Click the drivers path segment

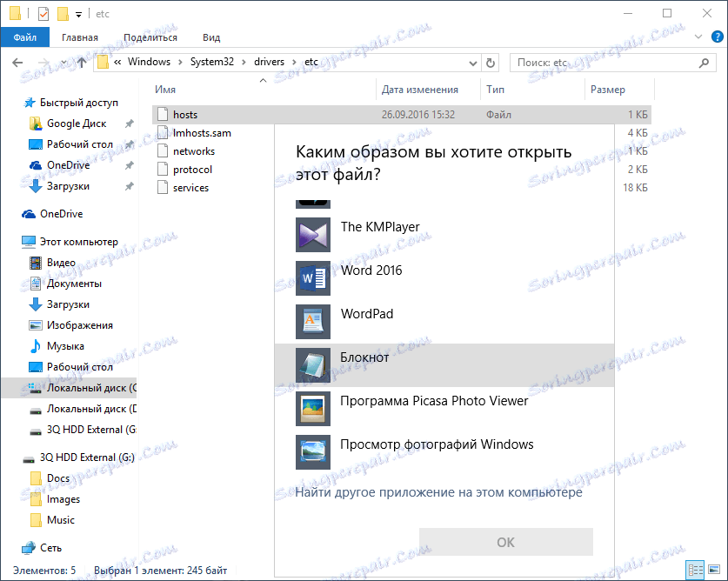[269, 62]
